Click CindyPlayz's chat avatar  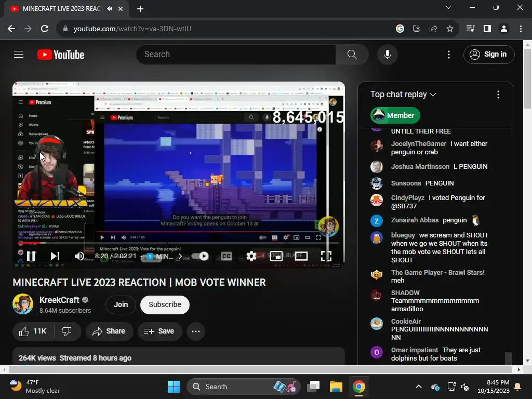point(376,200)
